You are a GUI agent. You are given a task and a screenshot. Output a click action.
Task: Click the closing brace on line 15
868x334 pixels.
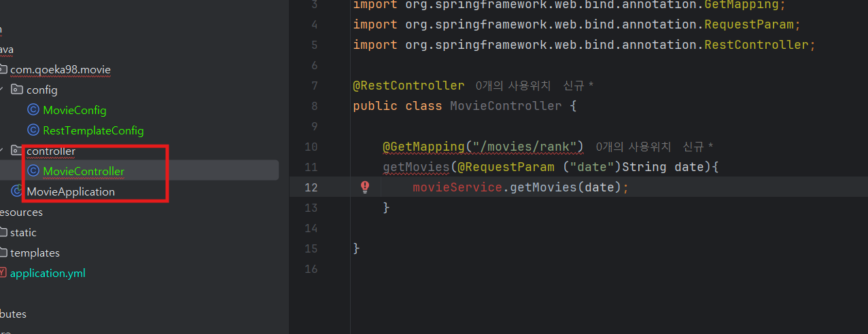pyautogui.click(x=356, y=248)
